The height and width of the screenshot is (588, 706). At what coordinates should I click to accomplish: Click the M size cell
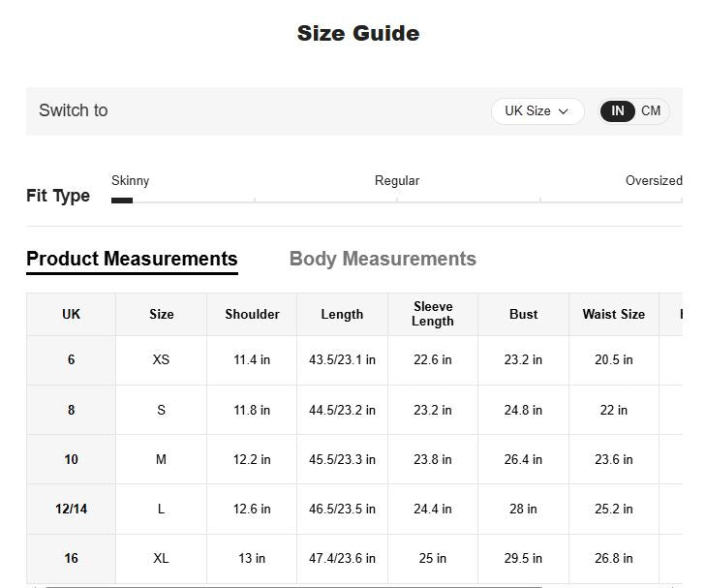[161, 460]
